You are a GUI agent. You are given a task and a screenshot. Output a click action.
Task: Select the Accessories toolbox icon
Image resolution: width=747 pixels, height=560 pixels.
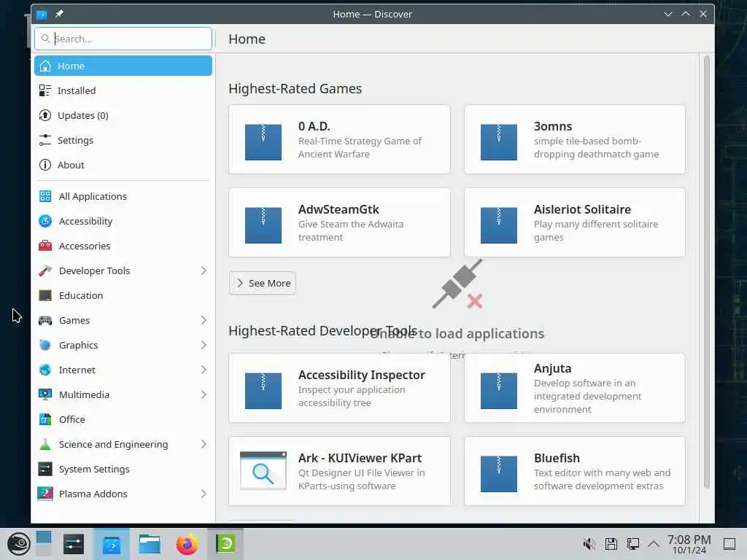[x=45, y=246]
